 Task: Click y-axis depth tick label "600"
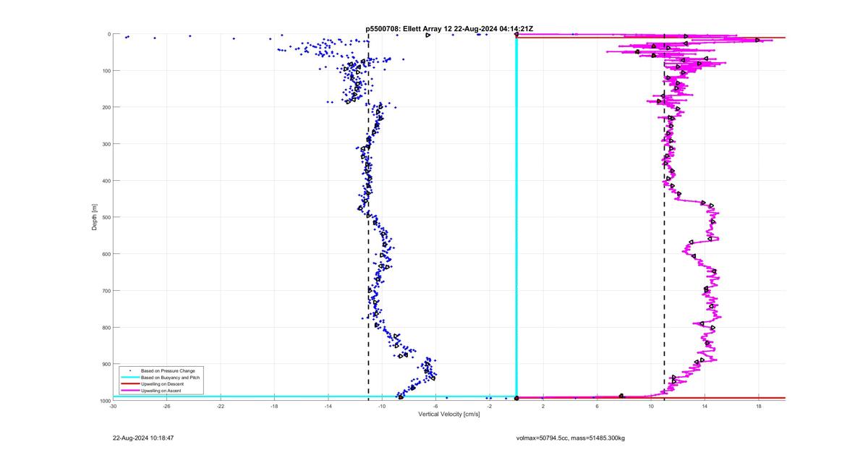point(105,254)
